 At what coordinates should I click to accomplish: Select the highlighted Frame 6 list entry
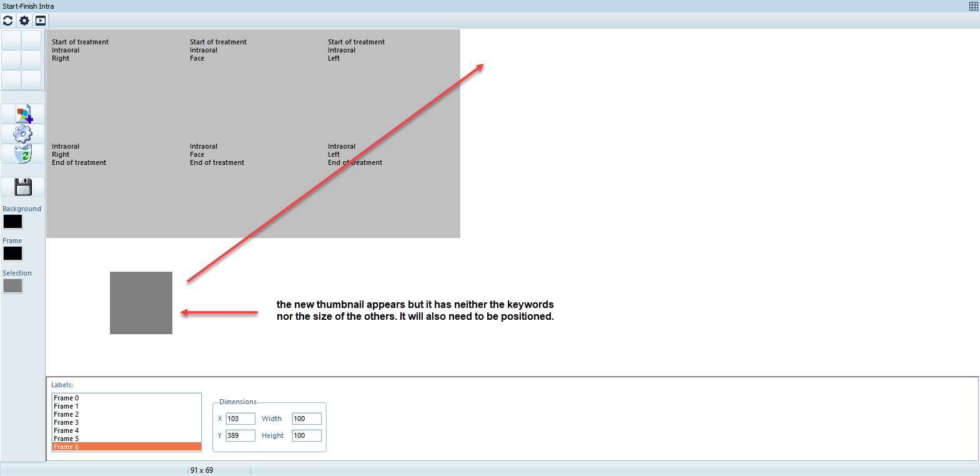pos(67,447)
